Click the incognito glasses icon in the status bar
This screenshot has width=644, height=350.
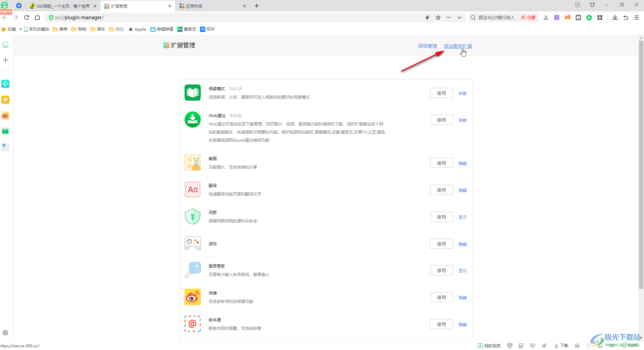[x=577, y=346]
